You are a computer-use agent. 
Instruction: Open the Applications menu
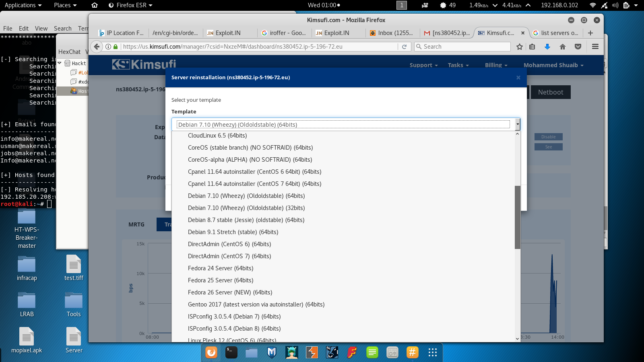coord(23,5)
